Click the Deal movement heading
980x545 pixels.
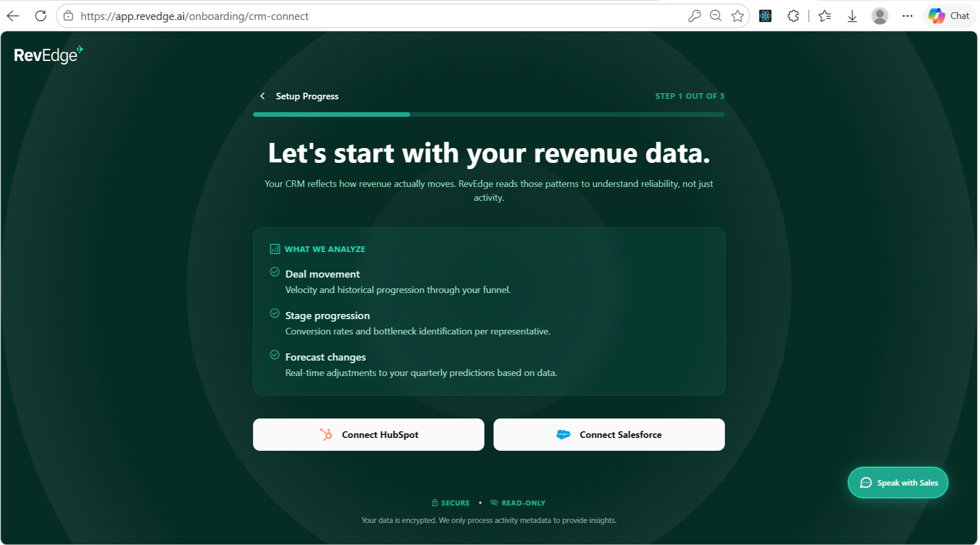[x=322, y=274]
